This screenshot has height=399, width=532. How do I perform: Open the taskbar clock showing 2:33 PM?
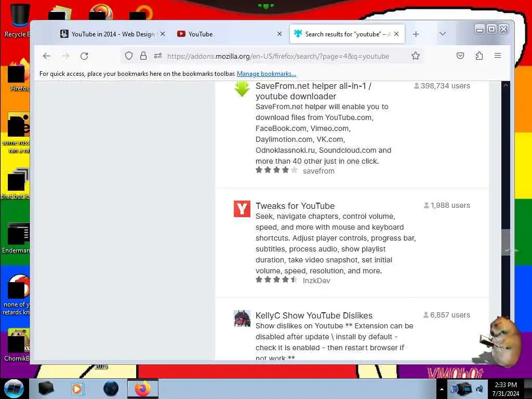pyautogui.click(x=506, y=389)
